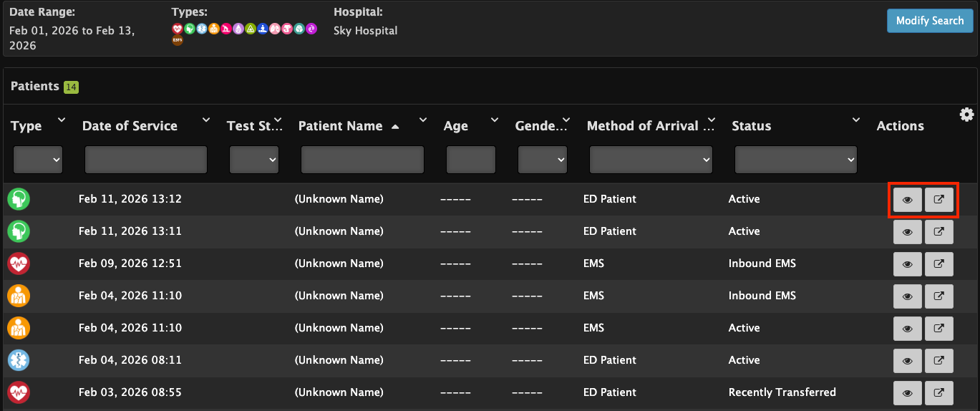Click eye icon for Recently Transferred patient
Screen dimensions: 980x411
pos(907,393)
